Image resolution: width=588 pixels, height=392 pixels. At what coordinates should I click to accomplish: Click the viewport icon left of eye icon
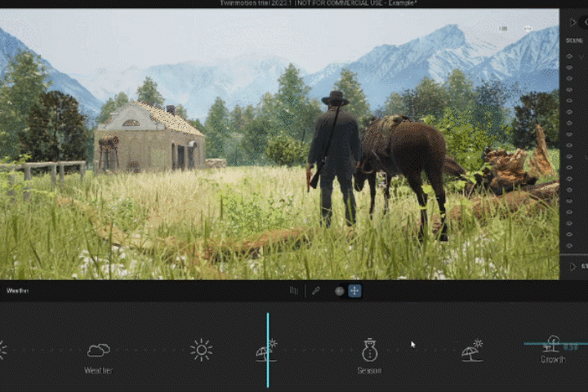click(503, 29)
